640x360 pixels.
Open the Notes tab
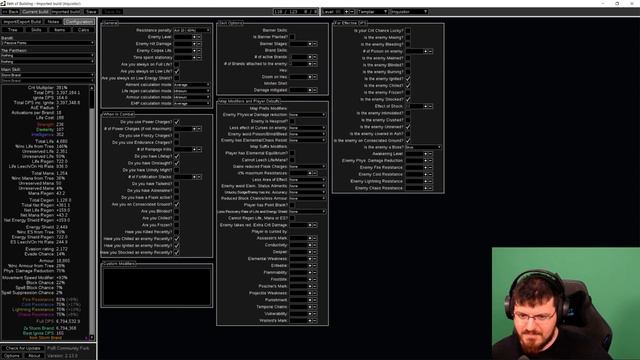pyautogui.click(x=53, y=22)
